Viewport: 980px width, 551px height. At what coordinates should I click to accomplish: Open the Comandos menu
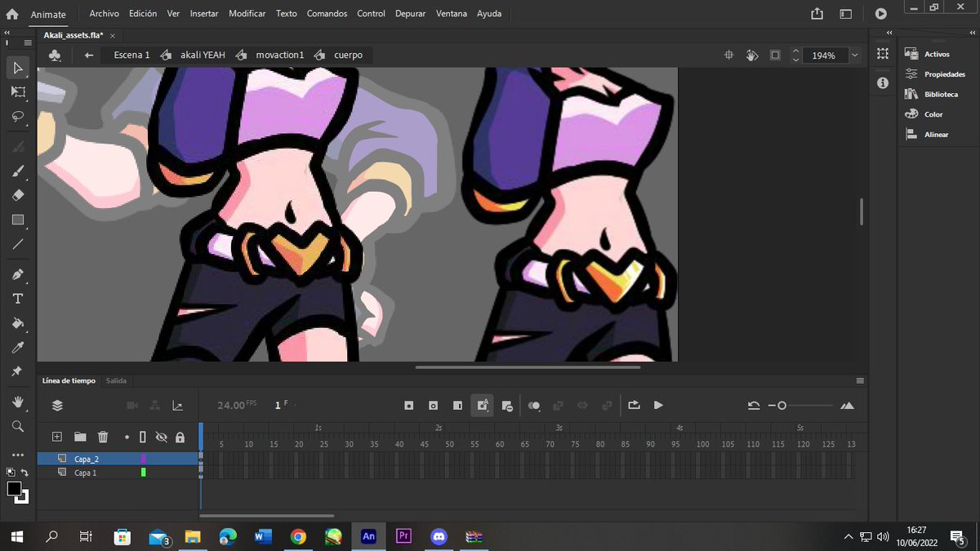[327, 14]
